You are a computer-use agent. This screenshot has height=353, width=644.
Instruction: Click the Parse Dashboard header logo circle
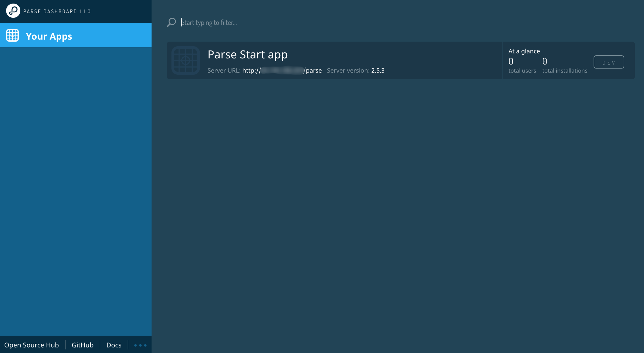(13, 11)
